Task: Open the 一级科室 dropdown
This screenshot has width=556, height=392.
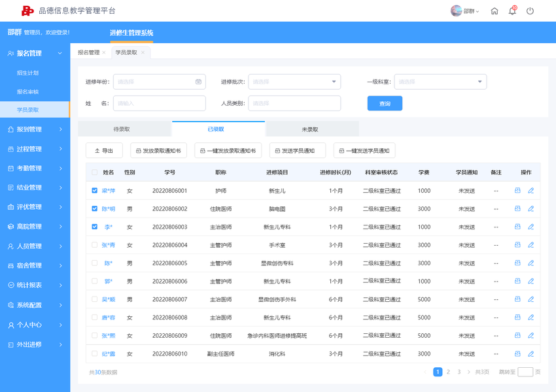Action: 440,82
